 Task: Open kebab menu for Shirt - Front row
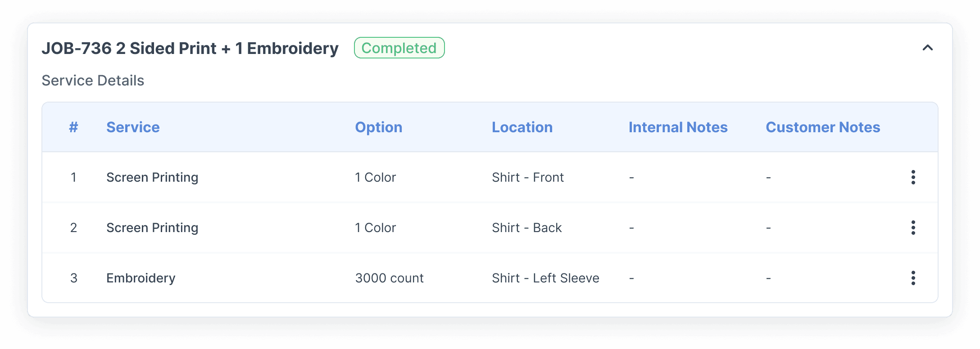tap(913, 177)
